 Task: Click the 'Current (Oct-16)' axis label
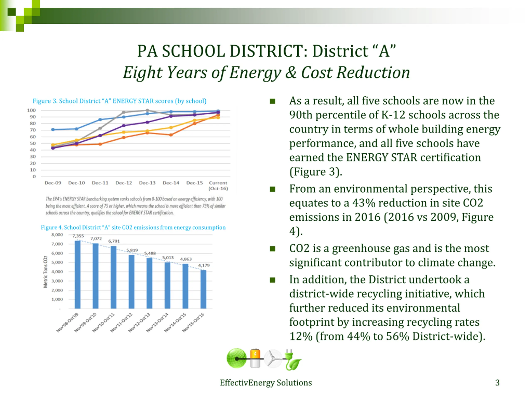point(218,186)
